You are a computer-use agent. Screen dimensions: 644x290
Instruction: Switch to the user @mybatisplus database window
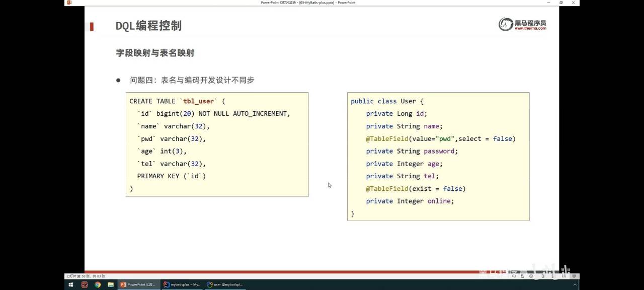(x=226, y=284)
